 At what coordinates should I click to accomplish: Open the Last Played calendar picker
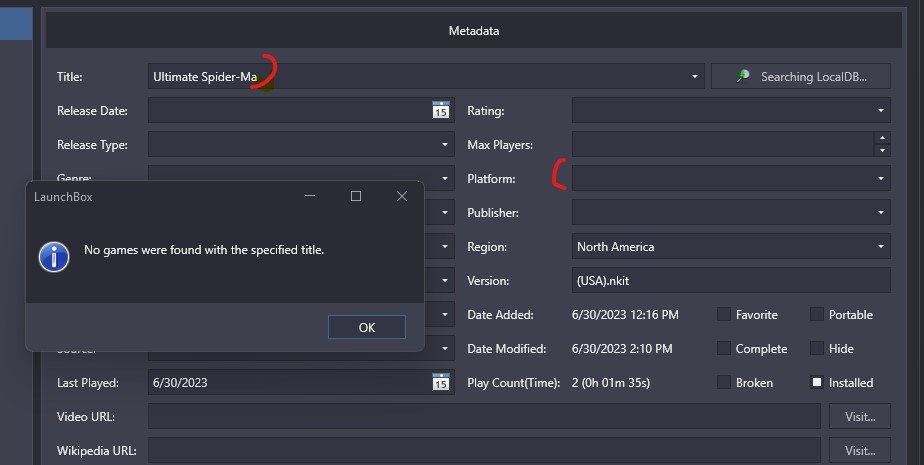441,382
